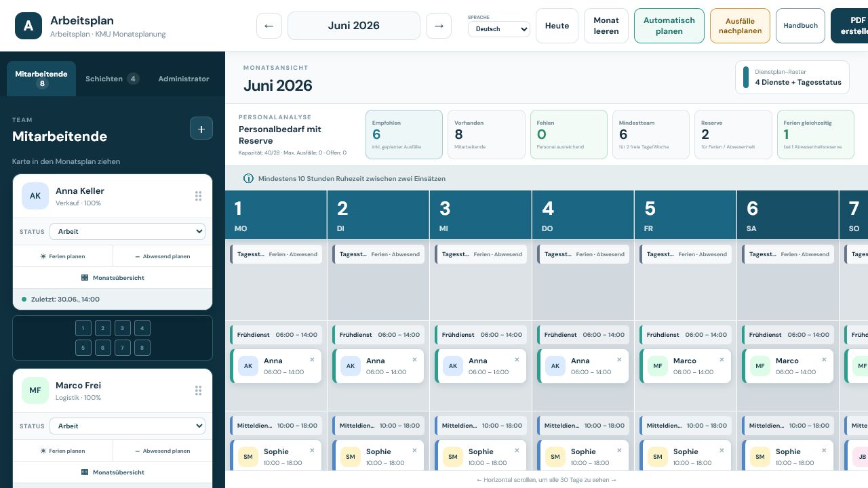Click the info icon beside Ruhezeit notice

248,179
